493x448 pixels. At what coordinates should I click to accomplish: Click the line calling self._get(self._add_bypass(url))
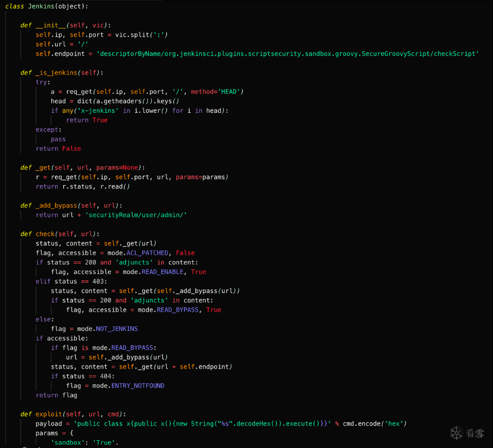(x=145, y=290)
